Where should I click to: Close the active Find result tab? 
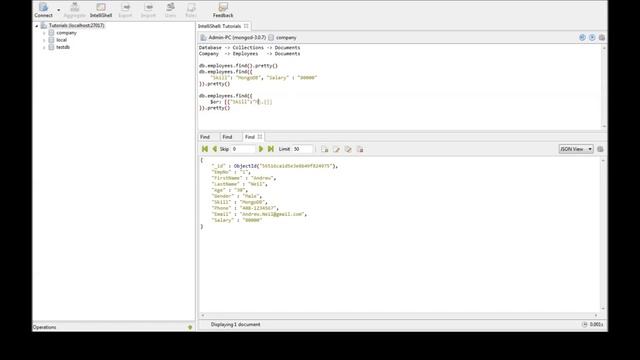click(x=260, y=137)
